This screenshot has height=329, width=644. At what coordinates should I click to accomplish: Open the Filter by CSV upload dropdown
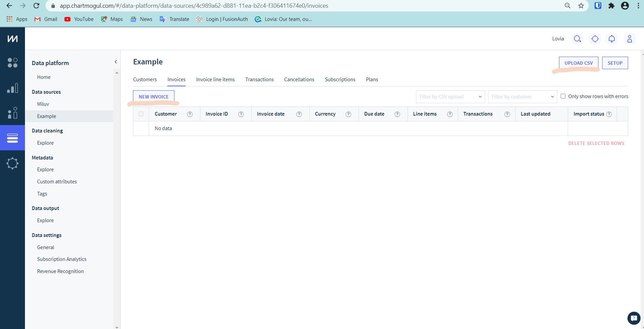pos(450,97)
